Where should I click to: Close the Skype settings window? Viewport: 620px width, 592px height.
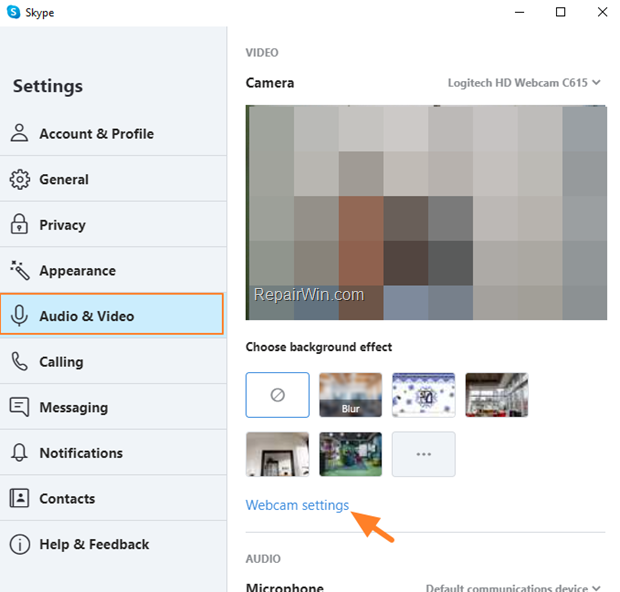[x=602, y=12]
